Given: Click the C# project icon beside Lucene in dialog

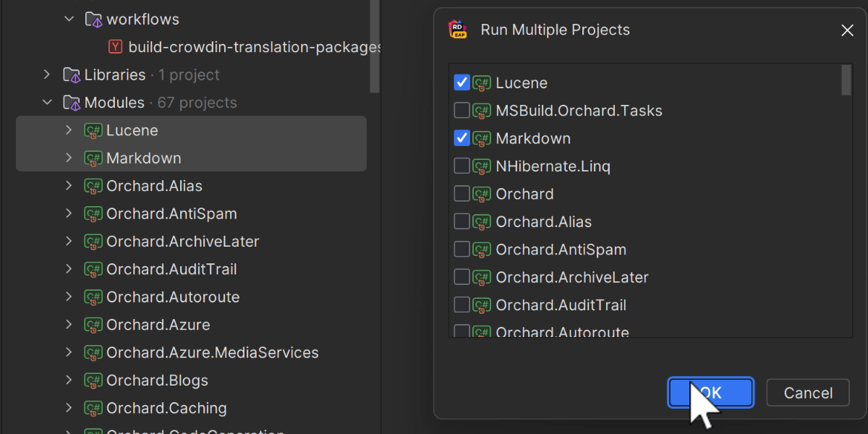Looking at the screenshot, I should coord(482,83).
